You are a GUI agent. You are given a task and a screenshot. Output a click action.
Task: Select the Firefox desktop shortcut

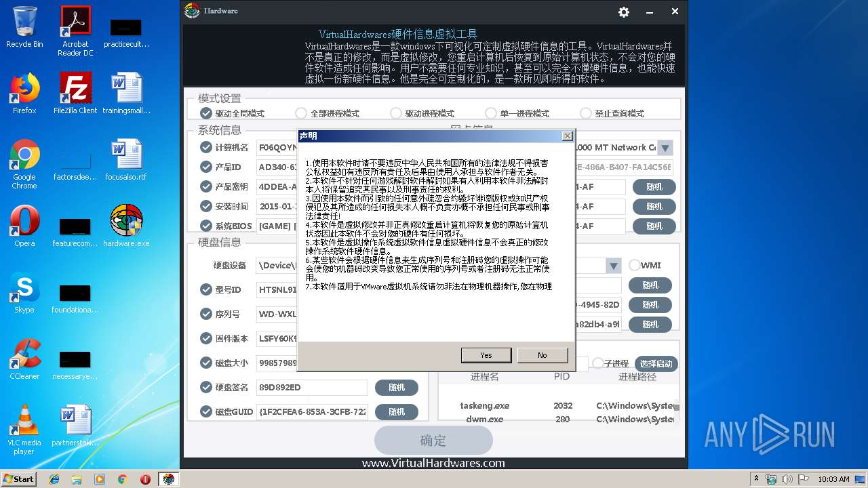[x=24, y=94]
